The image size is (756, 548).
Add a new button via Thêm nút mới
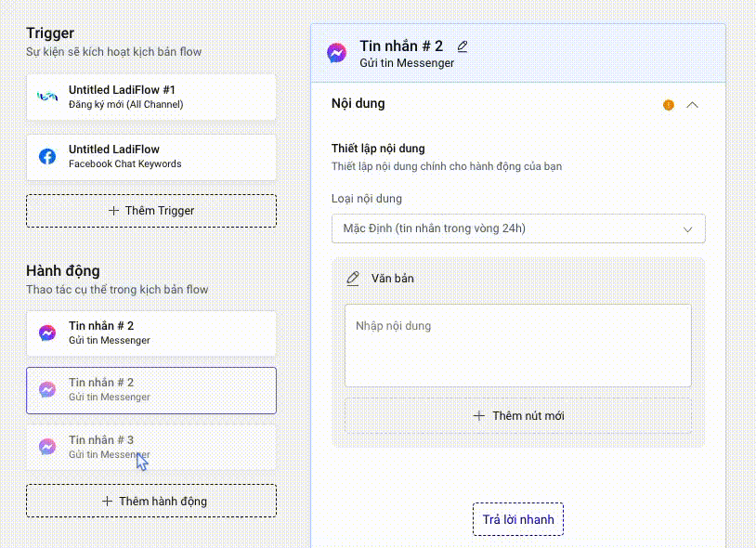[x=518, y=415]
